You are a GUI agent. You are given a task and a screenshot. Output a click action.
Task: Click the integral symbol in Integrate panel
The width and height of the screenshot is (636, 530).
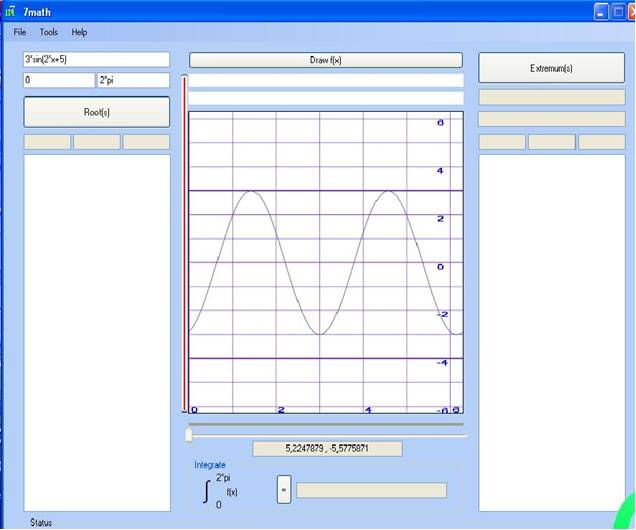point(207,490)
